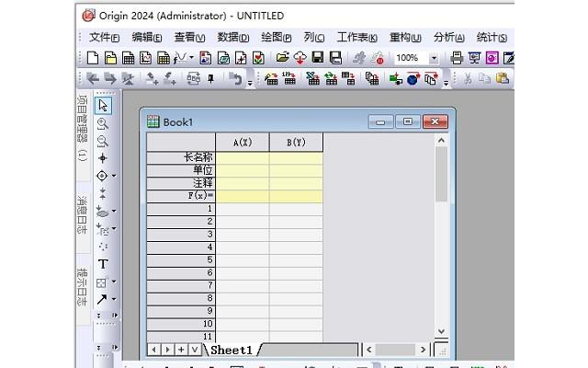The image size is (588, 368).
Task: Select the Pointer tool
Action: pos(103,106)
